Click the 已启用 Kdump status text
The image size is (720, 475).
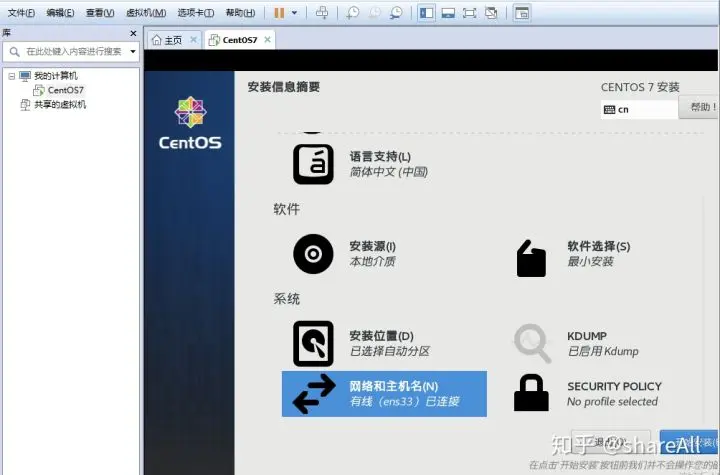(x=603, y=351)
